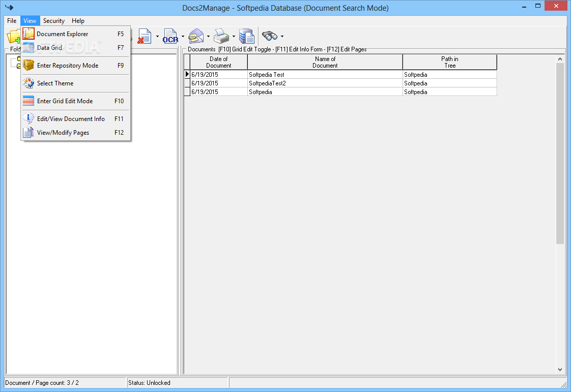Click the current-row arrow marker of Softpedia Test
This screenshot has height=392, width=571.
187,74
